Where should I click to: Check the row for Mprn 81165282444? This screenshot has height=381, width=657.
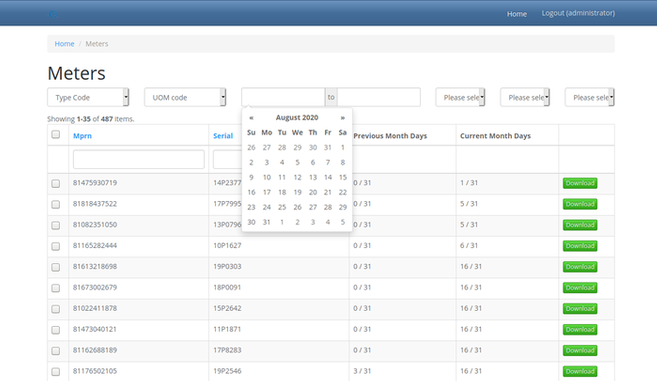[56, 246]
